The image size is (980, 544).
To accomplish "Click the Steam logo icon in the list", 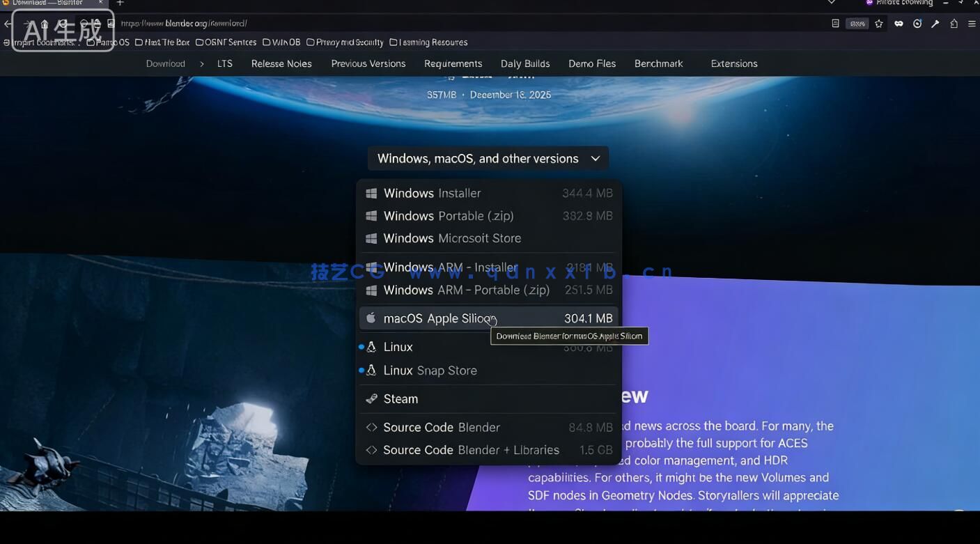I will click(x=371, y=399).
